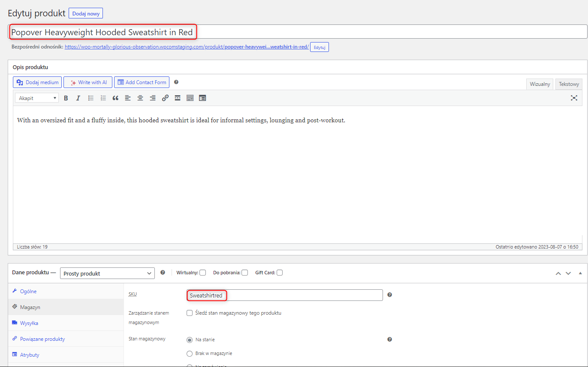Screen dimensions: 588x367
Task: Tick the Gift Card checkbox
Action: (280, 273)
